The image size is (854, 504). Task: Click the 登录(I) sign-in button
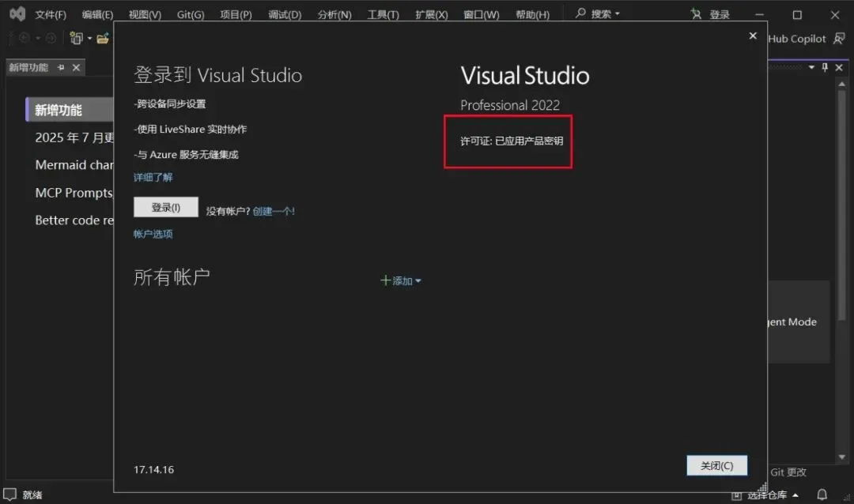[x=166, y=208]
